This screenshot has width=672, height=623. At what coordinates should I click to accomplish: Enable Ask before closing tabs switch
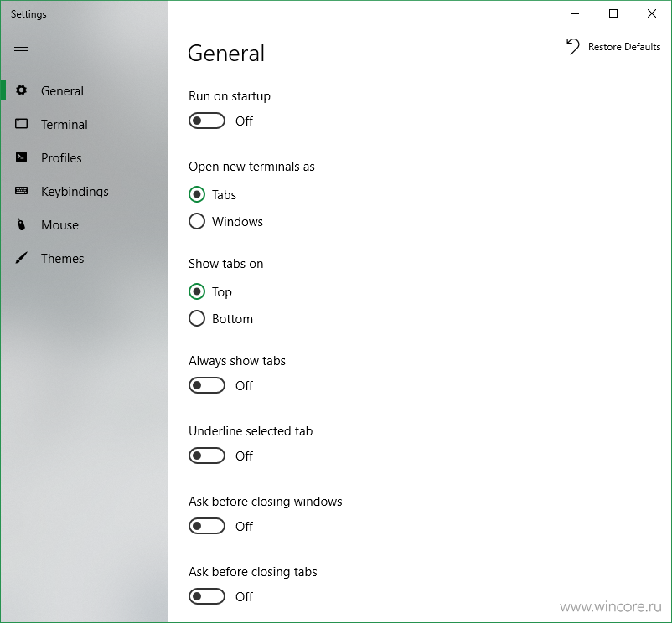(x=207, y=596)
